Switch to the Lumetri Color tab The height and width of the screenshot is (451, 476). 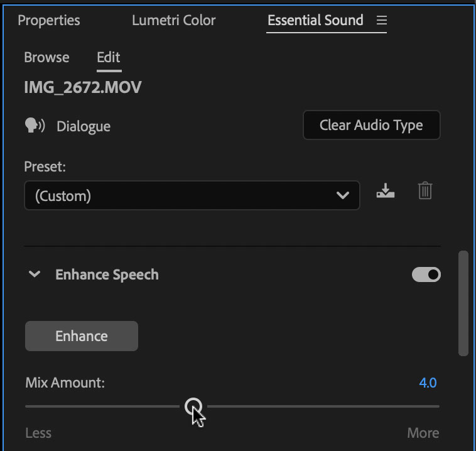[x=174, y=20]
